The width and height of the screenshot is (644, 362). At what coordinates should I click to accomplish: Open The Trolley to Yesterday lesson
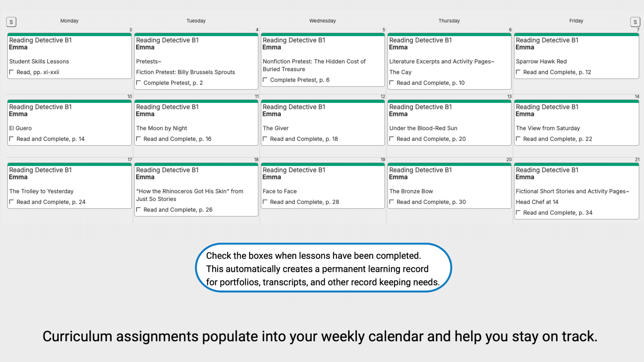click(x=41, y=191)
